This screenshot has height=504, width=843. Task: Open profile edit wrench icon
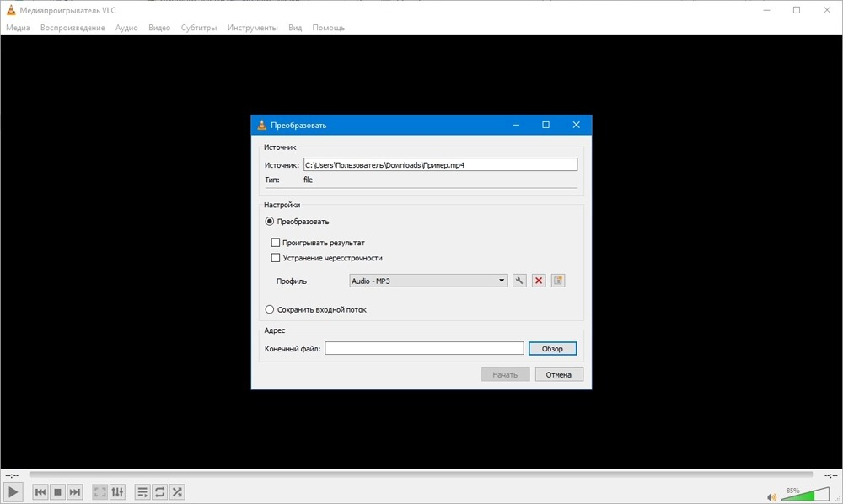click(518, 281)
